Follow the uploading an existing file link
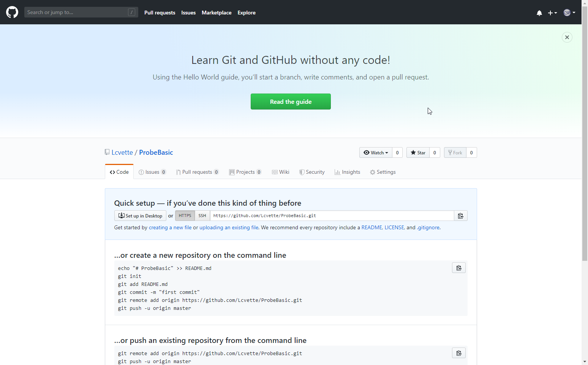 [x=229, y=227]
